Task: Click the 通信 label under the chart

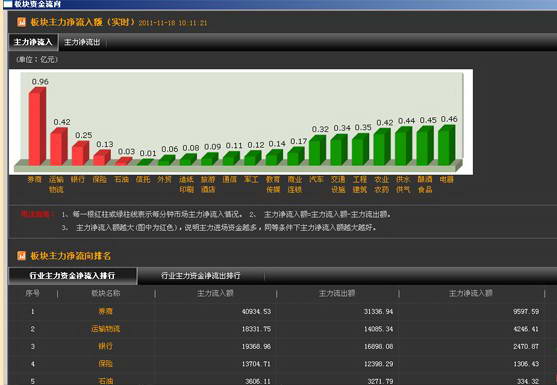Action: (x=230, y=180)
